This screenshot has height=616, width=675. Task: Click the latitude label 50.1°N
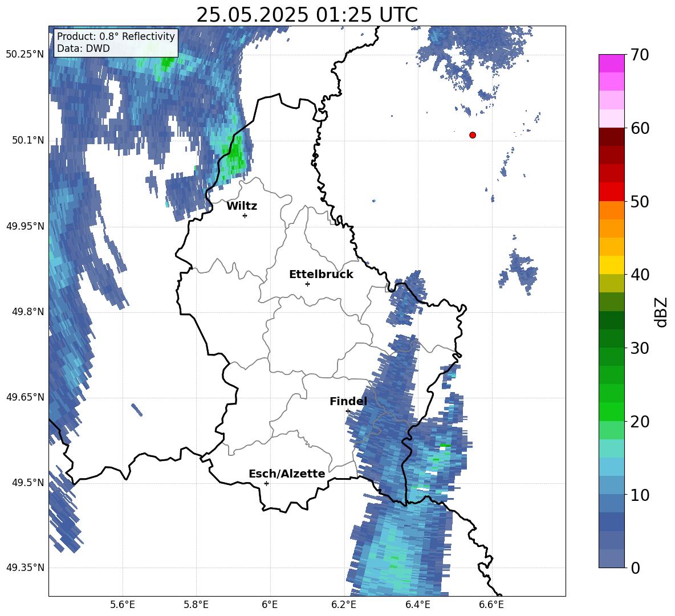click(28, 141)
